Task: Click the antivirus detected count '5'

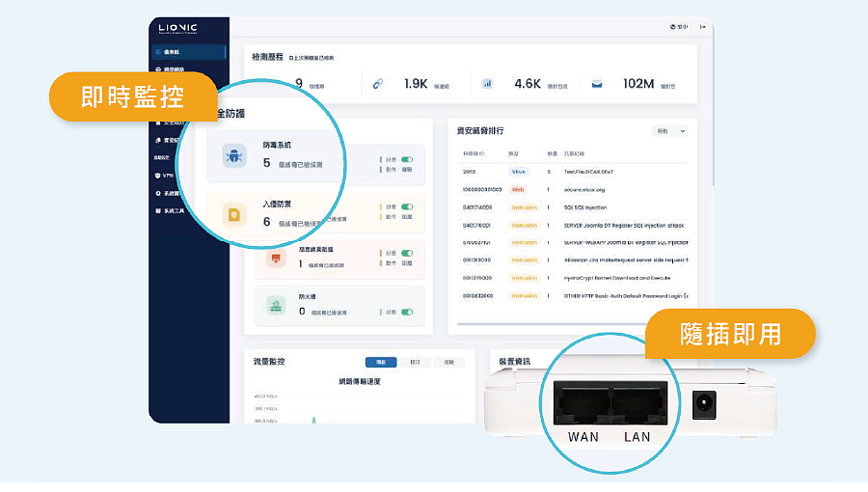Action: point(267,163)
